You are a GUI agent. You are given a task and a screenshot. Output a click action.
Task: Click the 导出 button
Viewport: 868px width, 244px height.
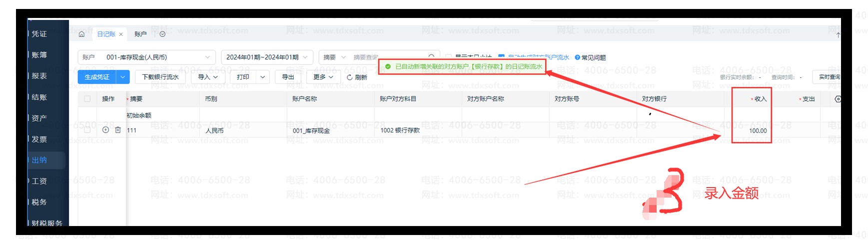tap(288, 77)
